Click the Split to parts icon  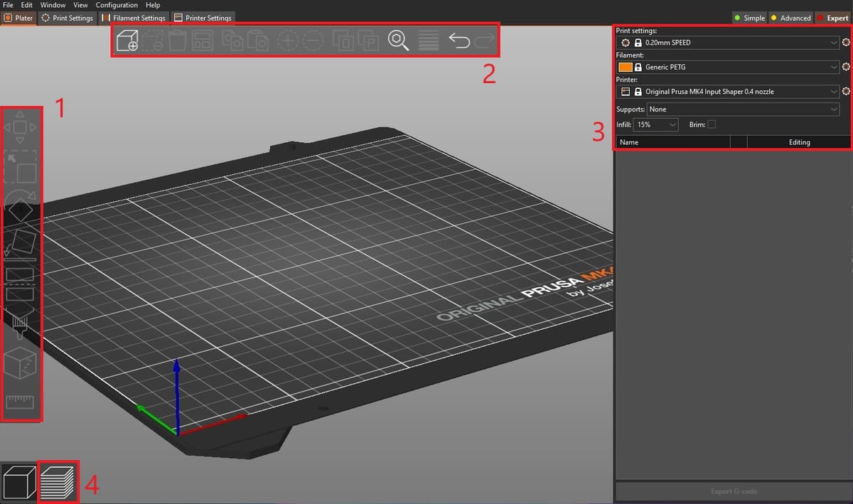tap(368, 41)
